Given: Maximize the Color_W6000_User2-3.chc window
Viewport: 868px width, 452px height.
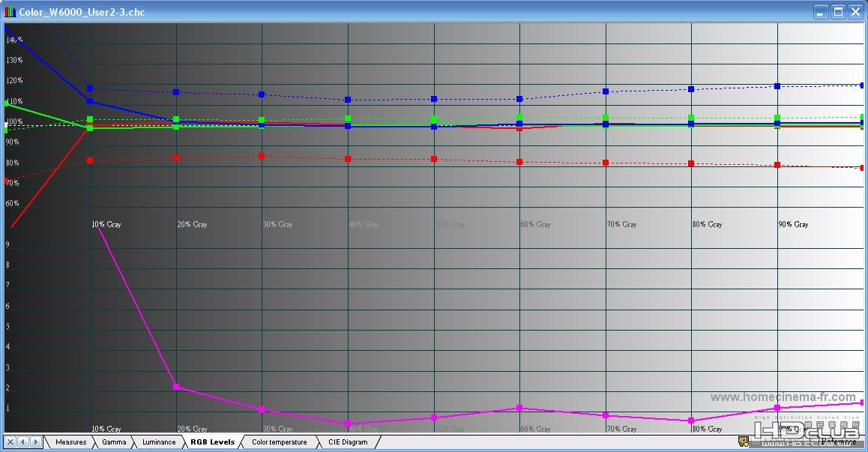Looking at the screenshot, I should click(x=838, y=12).
